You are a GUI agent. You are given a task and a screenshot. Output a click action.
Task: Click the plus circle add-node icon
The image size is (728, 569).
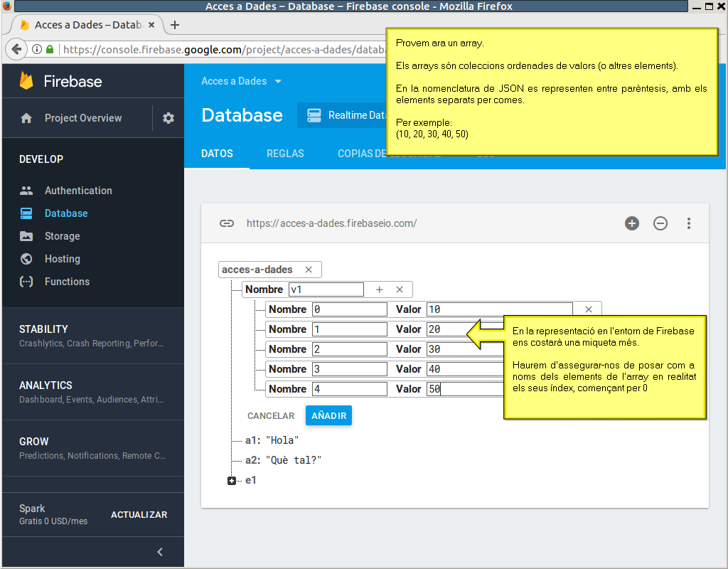pos(632,223)
